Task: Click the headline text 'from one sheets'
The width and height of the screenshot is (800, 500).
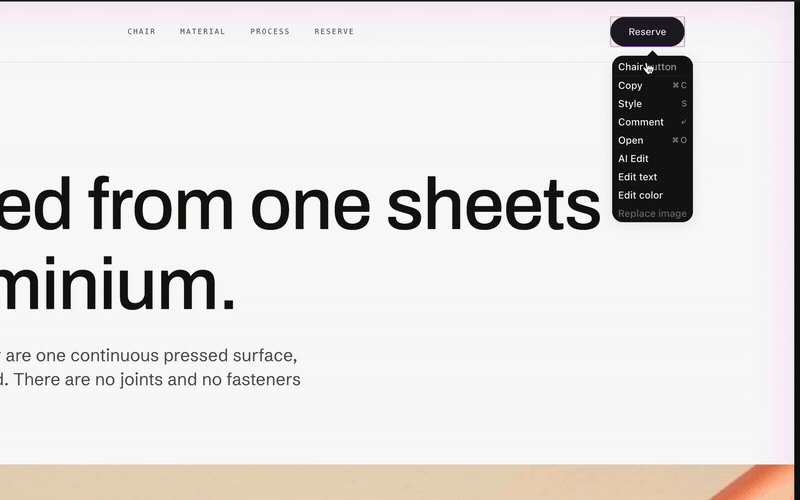Action: [344, 204]
